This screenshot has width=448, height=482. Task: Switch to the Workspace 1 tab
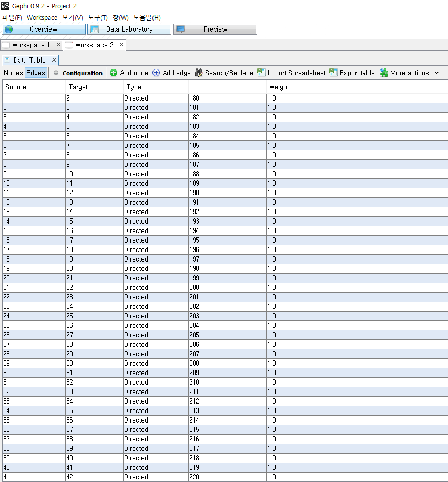31,45
